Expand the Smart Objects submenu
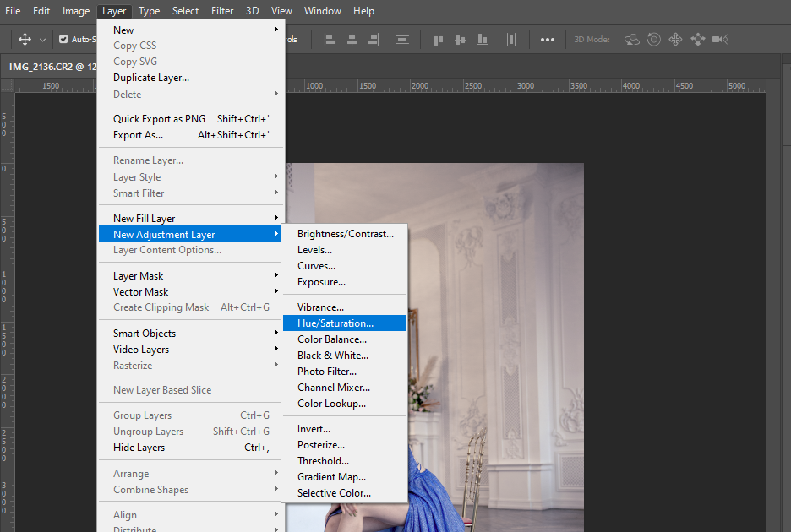 click(189, 334)
